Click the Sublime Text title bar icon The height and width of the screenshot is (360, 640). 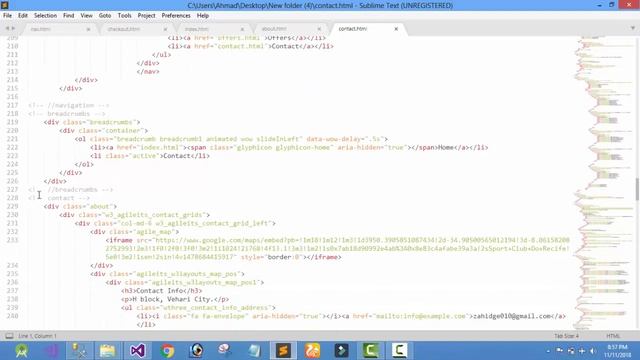4,5
